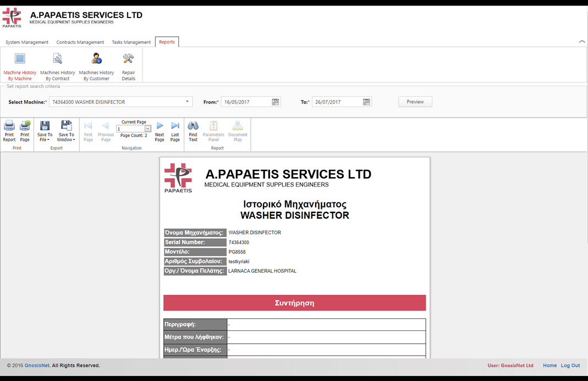588x381 pixels.
Task: Go to Next Page of report
Action: (160, 131)
